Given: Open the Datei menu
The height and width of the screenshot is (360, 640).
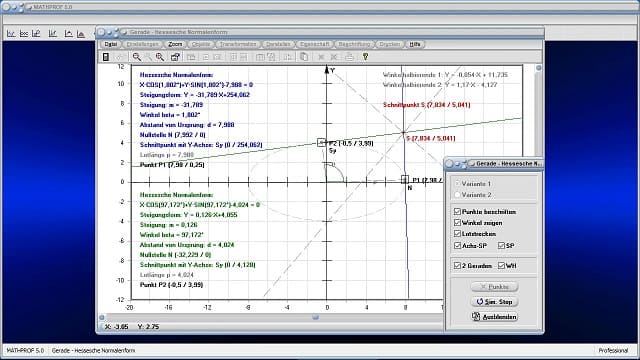Looking at the screenshot, I should (110, 44).
